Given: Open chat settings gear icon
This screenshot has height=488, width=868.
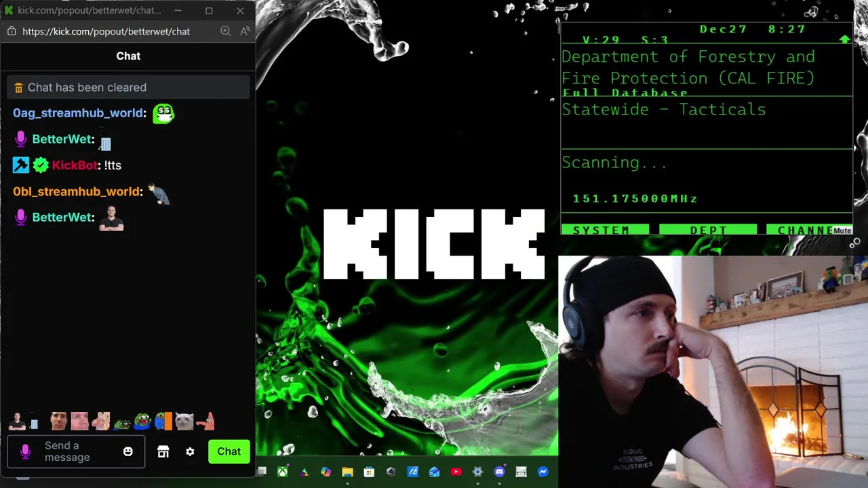Looking at the screenshot, I should pos(190,451).
